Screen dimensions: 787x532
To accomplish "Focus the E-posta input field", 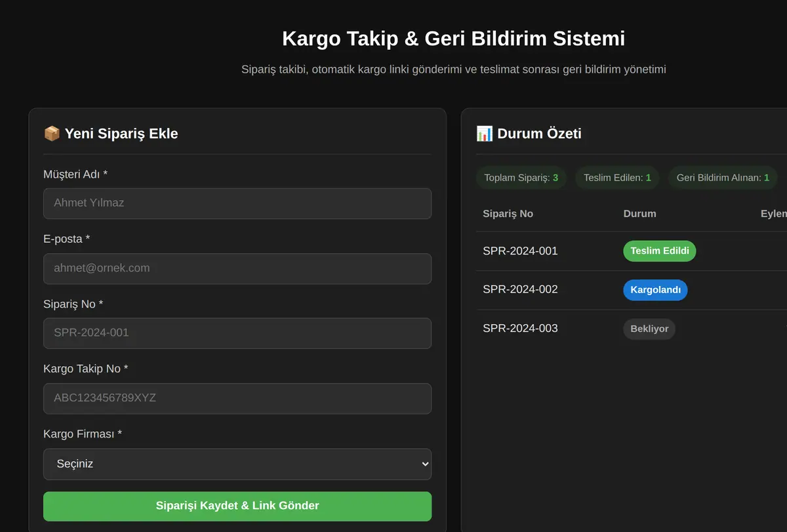I will pyautogui.click(x=237, y=268).
